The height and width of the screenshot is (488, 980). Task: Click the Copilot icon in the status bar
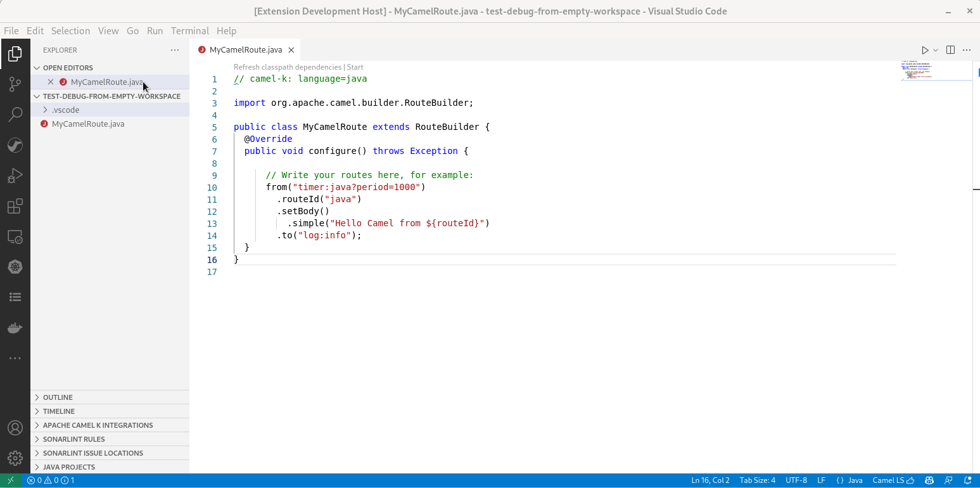point(929,480)
